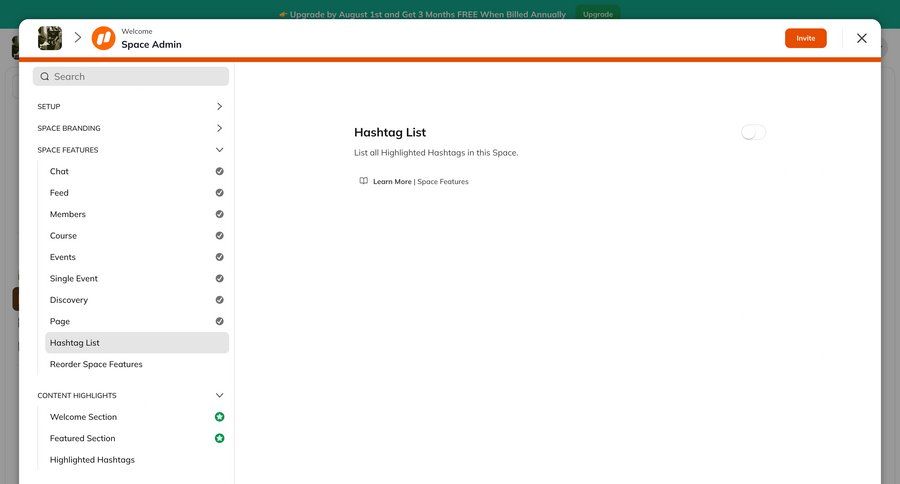Click the breadcrumb arrow icon in header
The width and height of the screenshot is (900, 484).
pyautogui.click(x=77, y=38)
